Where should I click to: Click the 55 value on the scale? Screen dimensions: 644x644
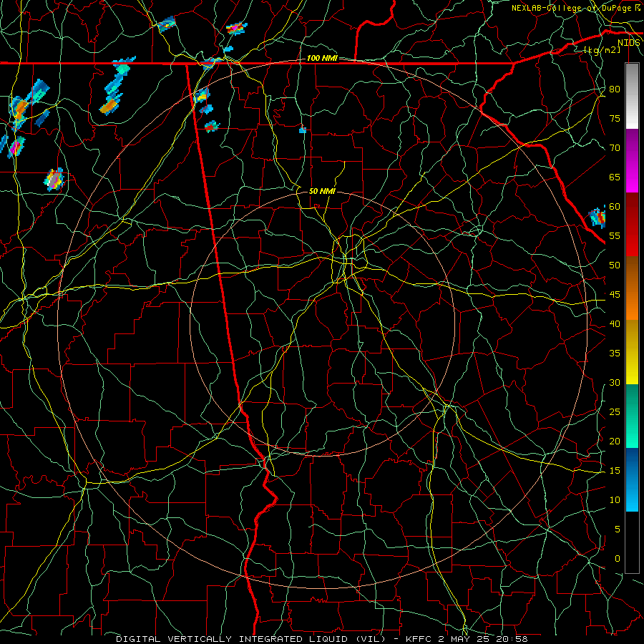click(x=615, y=236)
